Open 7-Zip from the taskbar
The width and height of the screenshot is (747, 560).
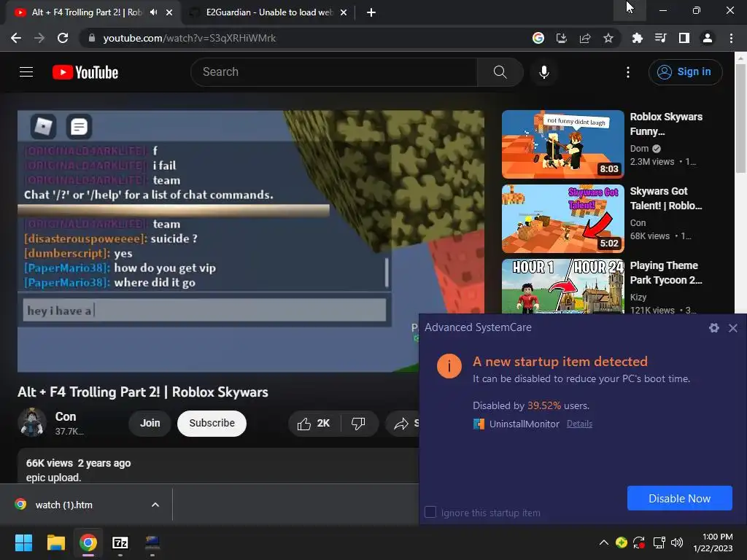tap(120, 542)
